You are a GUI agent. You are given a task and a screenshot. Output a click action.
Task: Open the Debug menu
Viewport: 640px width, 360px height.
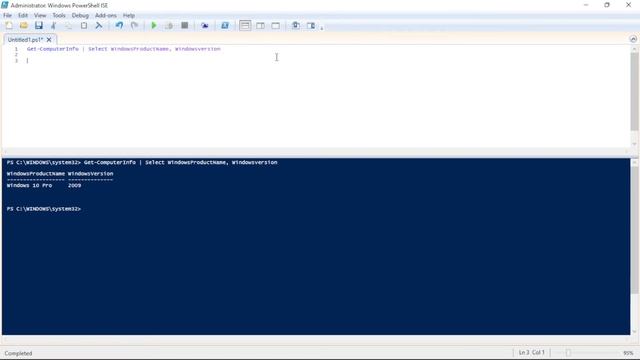point(80,15)
